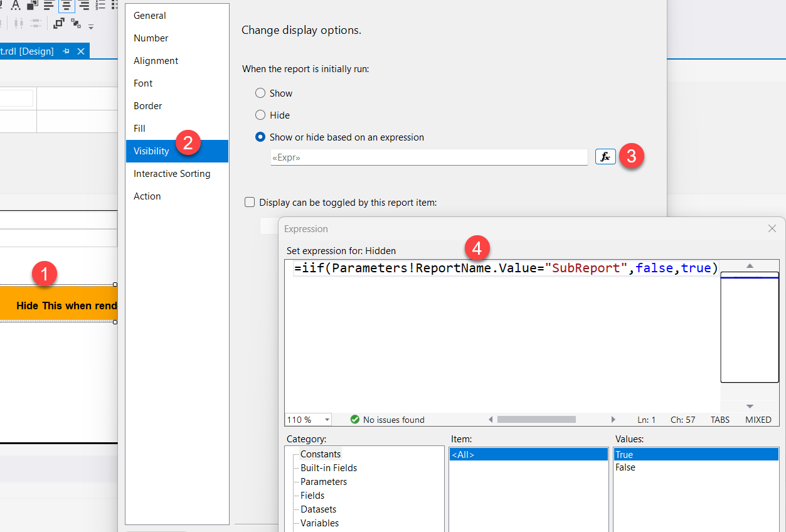This screenshot has width=786, height=532.
Task: Click the background fill color icon
Action: click(32, 6)
